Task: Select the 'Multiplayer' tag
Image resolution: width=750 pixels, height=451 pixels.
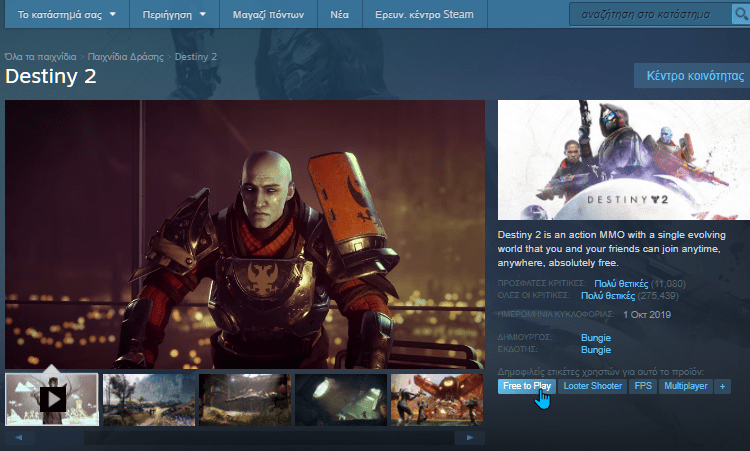Action: [x=685, y=386]
